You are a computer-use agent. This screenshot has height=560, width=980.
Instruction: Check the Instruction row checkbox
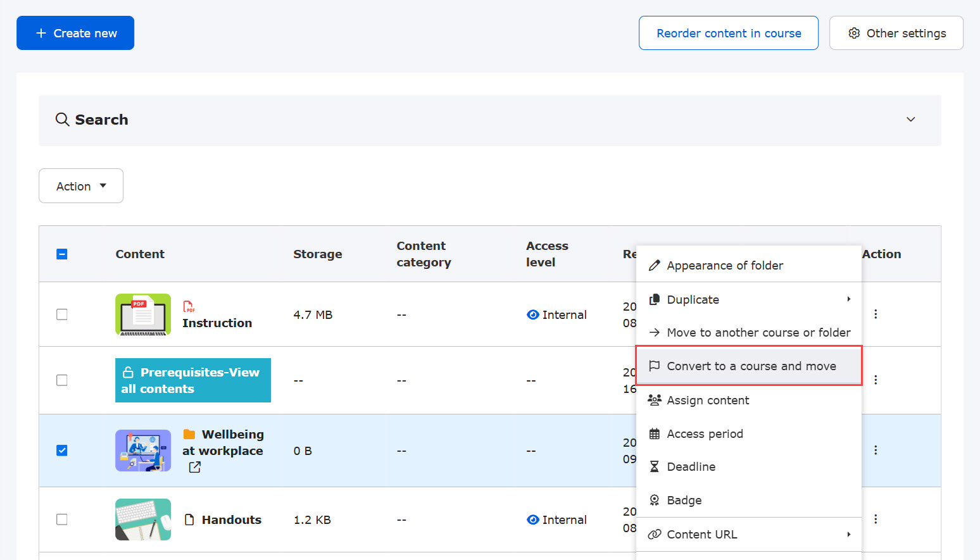coord(62,314)
